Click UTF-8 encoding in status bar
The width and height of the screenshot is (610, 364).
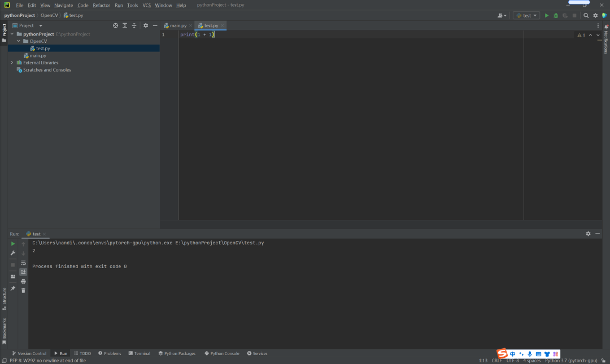[513, 361]
